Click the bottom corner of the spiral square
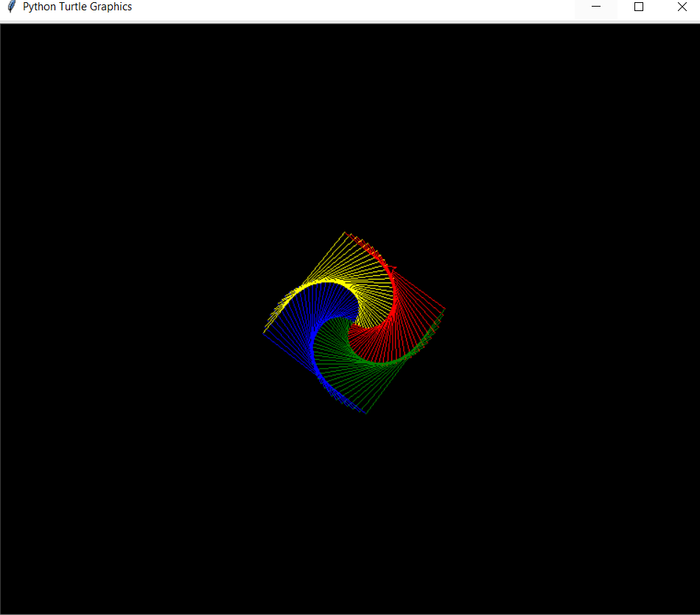 tap(366, 413)
